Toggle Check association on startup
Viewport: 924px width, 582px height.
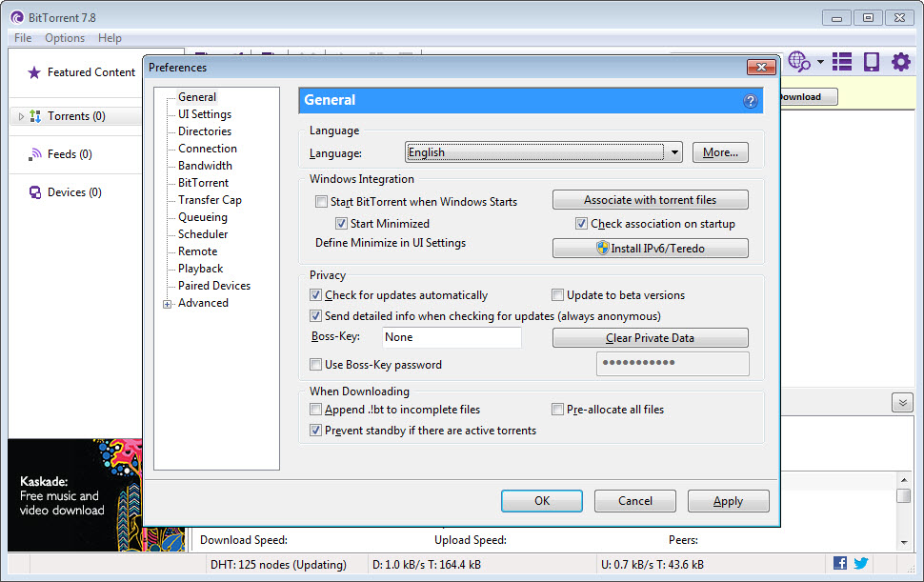(581, 224)
